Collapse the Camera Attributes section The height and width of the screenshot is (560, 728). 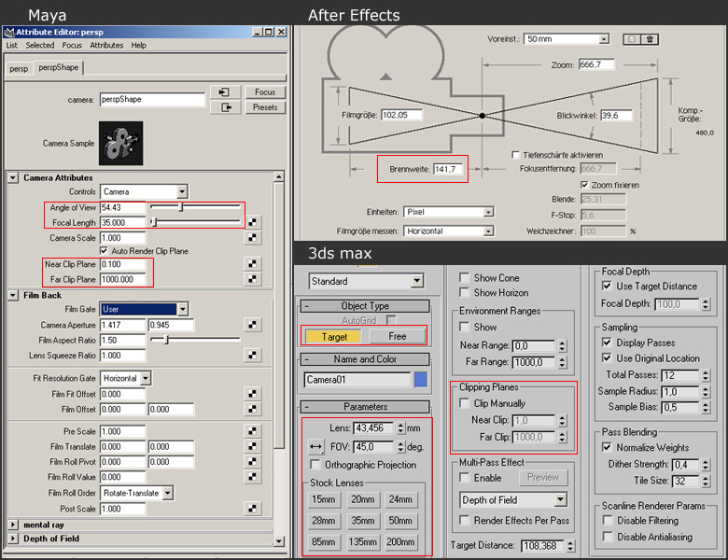coord(13,178)
